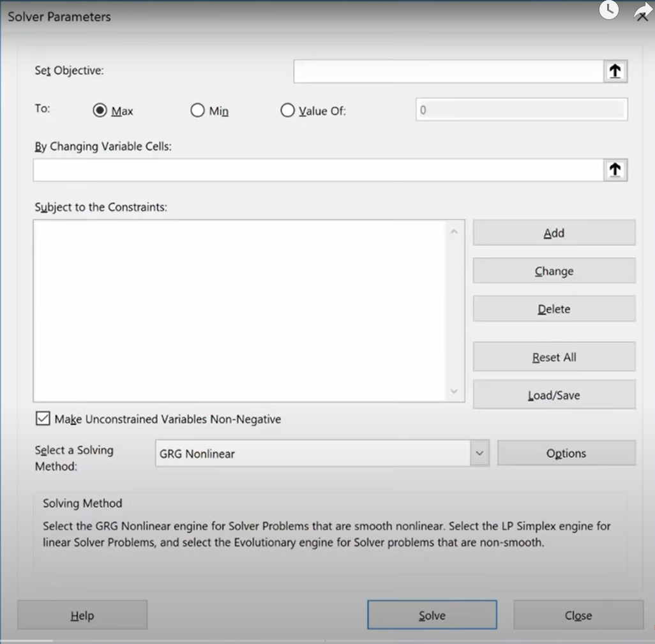Open the GRG Nonlinear combo box
The image size is (655, 644).
[x=313, y=454]
